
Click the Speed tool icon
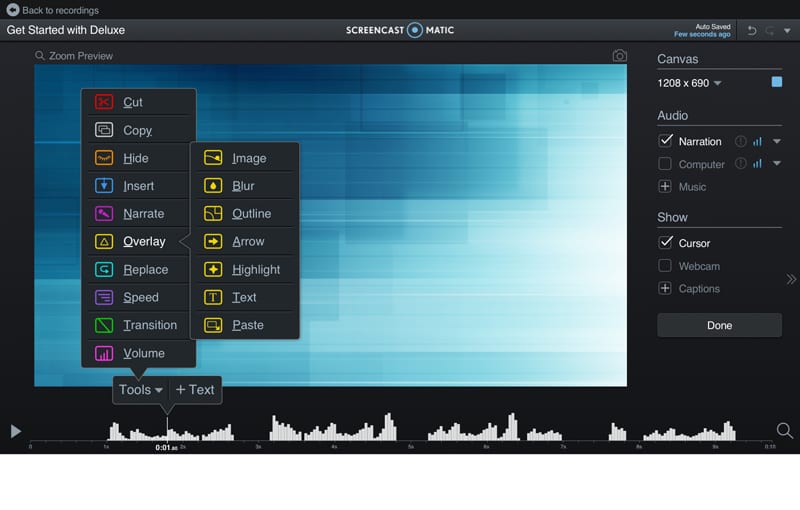pyautogui.click(x=104, y=297)
